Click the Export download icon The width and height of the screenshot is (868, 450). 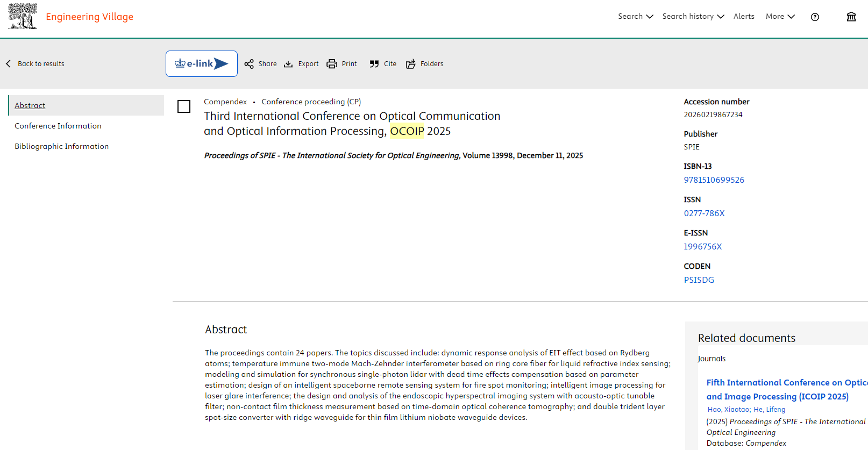289,64
